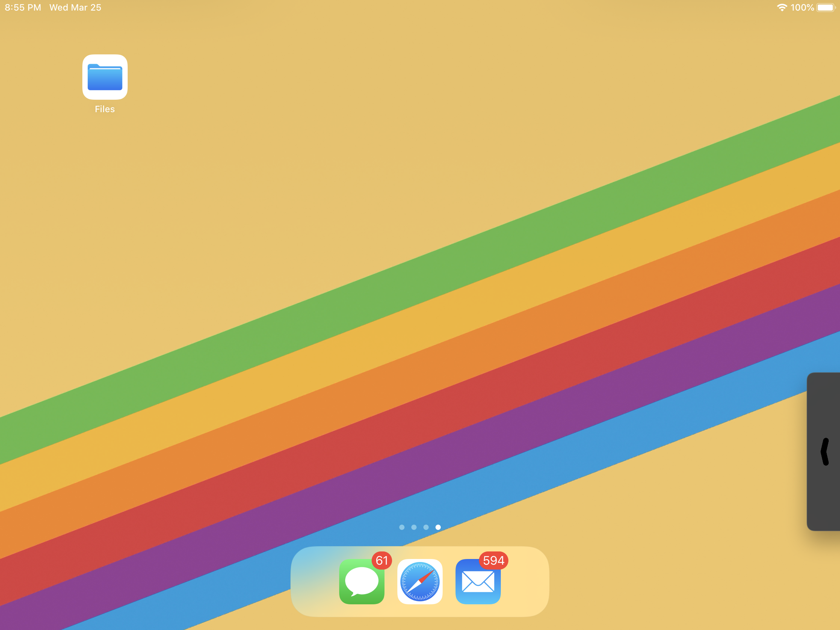Tap the Wi-Fi status icon
Viewport: 840px width, 630px height.
[782, 8]
